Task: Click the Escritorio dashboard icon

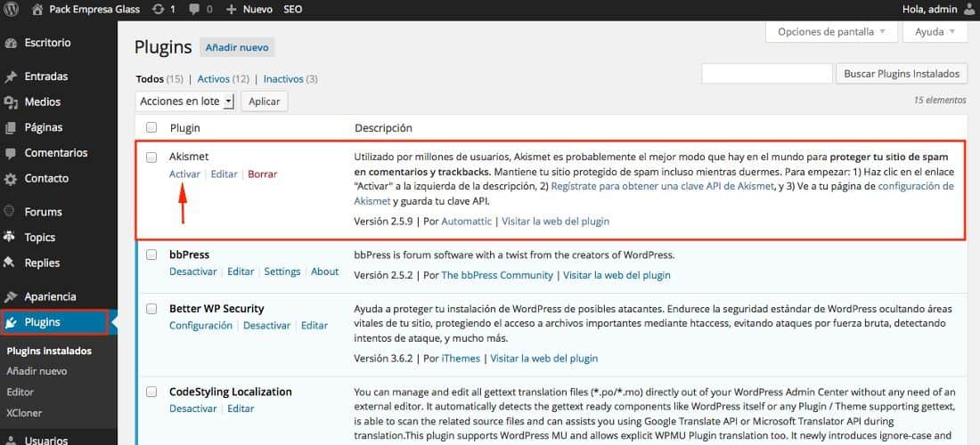Action: [x=10, y=43]
